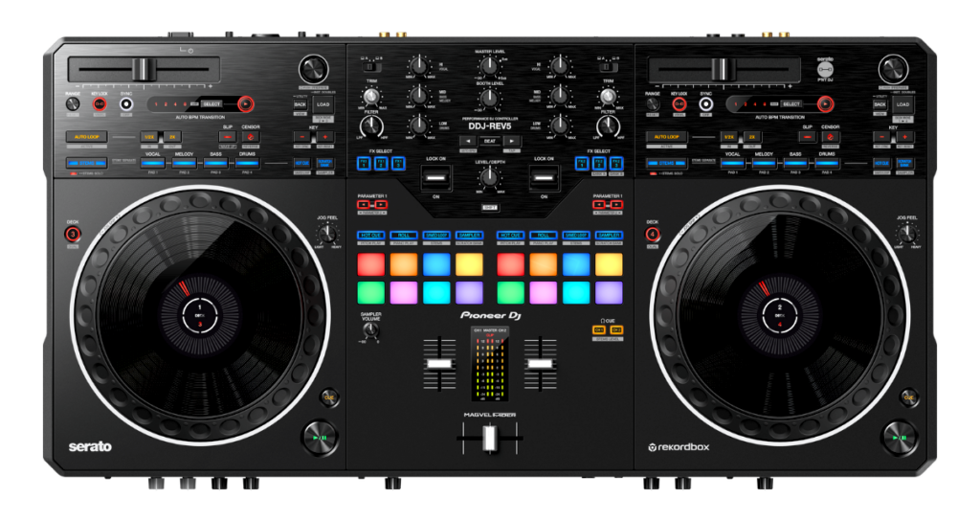The width and height of the screenshot is (980, 521).
Task: Click the LEVEL/DEPTH knob
Action: (489, 177)
